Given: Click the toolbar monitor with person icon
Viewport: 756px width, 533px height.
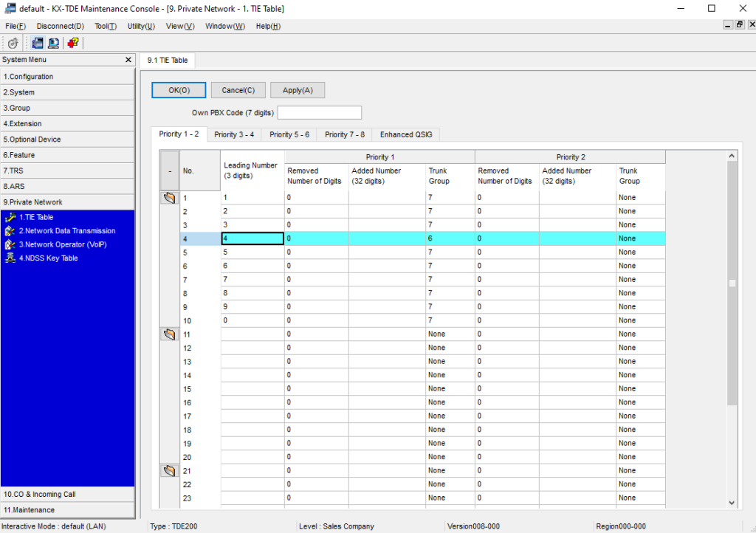Looking at the screenshot, I should pos(53,44).
